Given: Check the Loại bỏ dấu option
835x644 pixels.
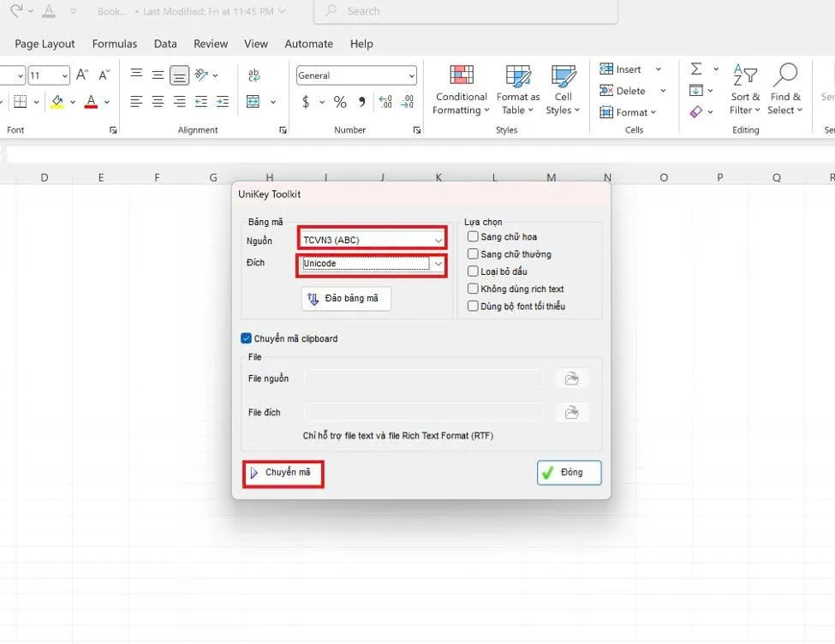Looking at the screenshot, I should click(x=473, y=271).
